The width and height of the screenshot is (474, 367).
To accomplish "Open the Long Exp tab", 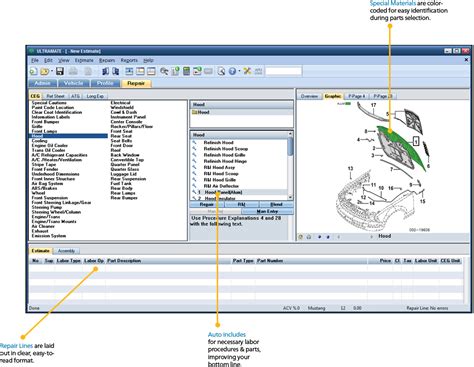I will [95, 96].
